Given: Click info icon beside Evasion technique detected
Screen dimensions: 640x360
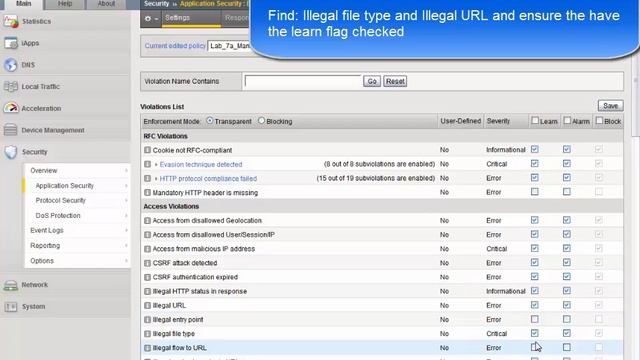Looking at the screenshot, I should coord(147,164).
